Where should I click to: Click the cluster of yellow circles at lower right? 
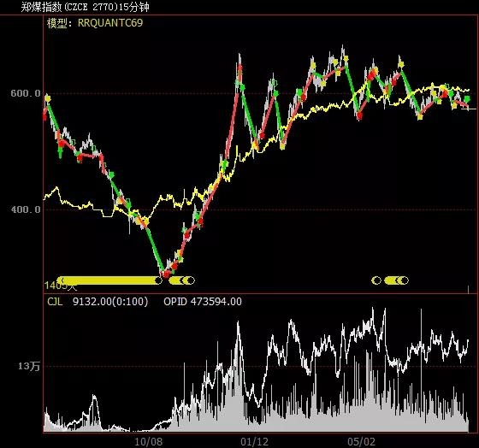[x=397, y=280]
